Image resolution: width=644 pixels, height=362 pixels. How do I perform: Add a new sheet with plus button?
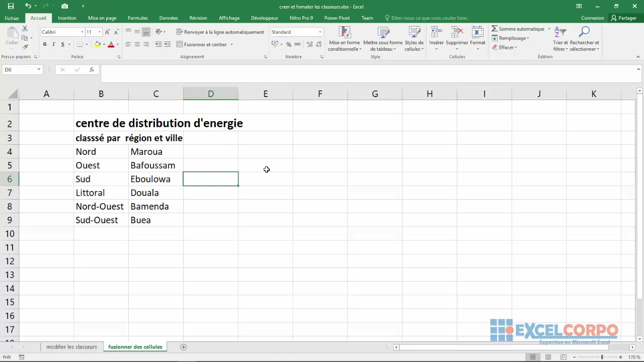tap(183, 347)
